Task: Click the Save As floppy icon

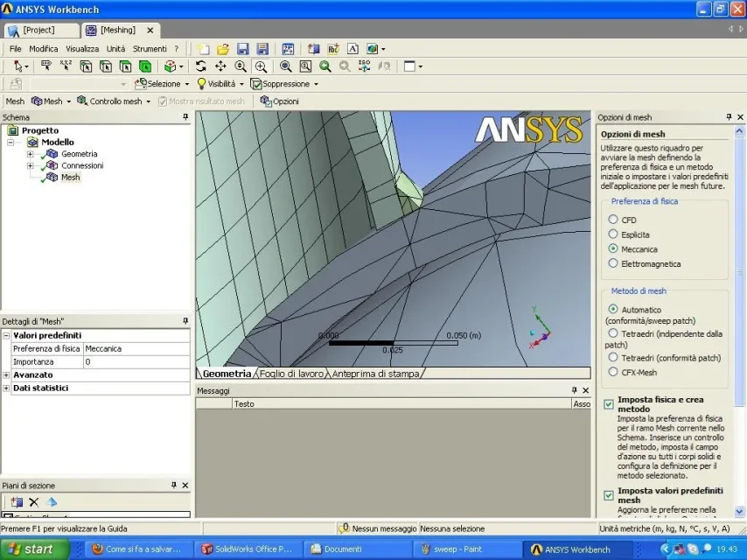Action: 262,49
